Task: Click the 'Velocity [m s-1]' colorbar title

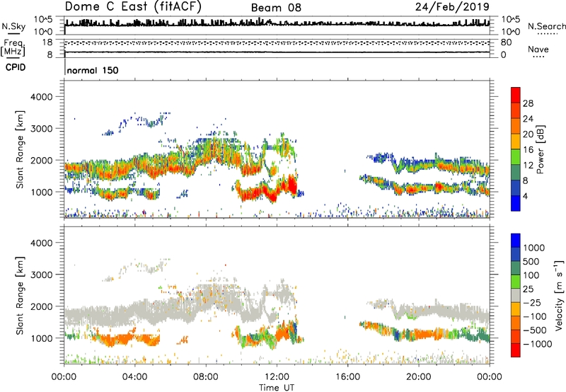Action: click(559, 295)
